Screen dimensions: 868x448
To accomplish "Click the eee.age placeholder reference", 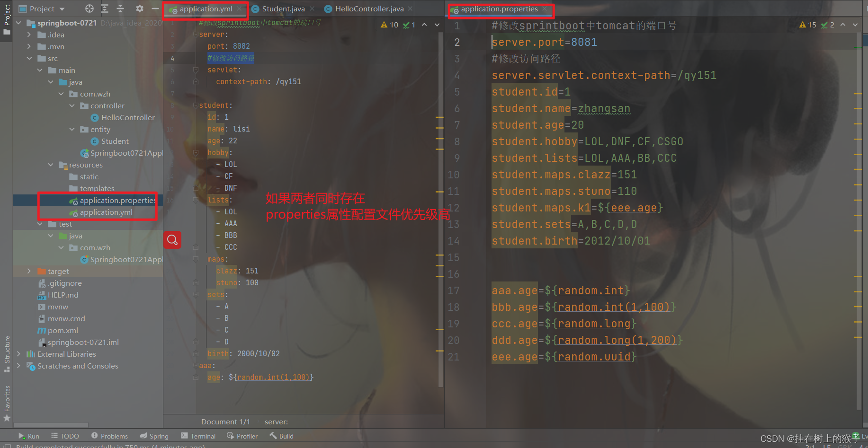I will (634, 208).
